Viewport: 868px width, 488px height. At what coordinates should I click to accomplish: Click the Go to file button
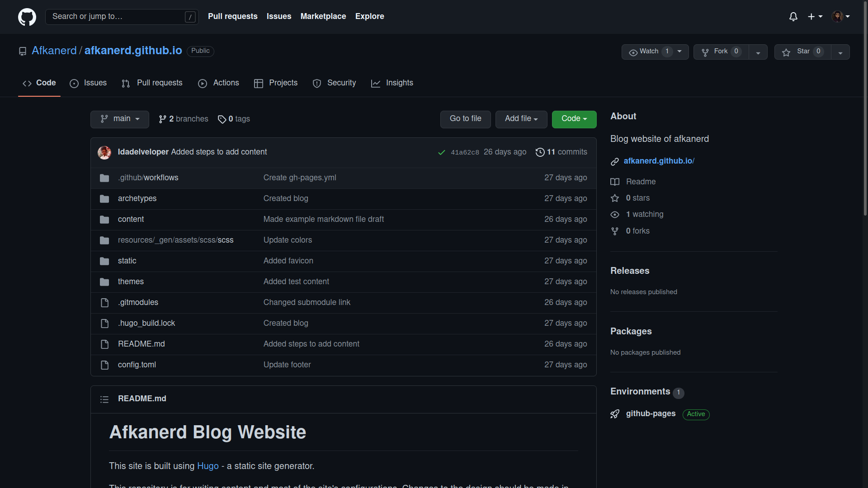click(x=465, y=119)
